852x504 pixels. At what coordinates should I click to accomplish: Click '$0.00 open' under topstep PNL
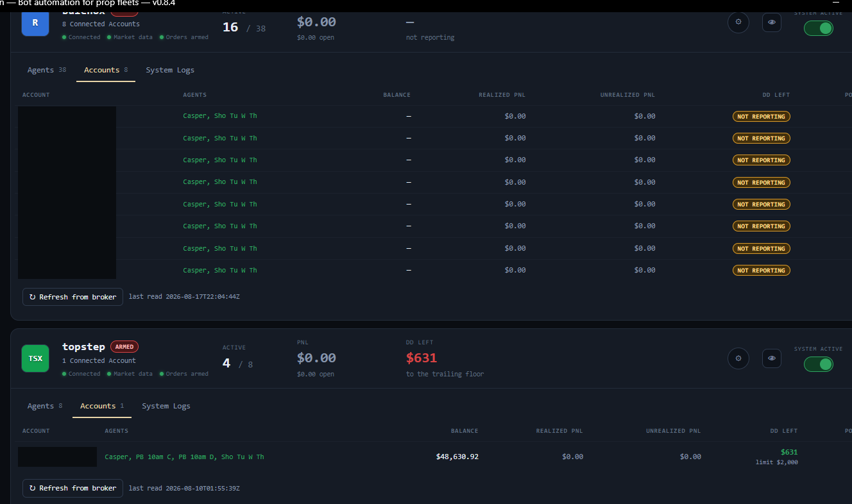[316, 374]
